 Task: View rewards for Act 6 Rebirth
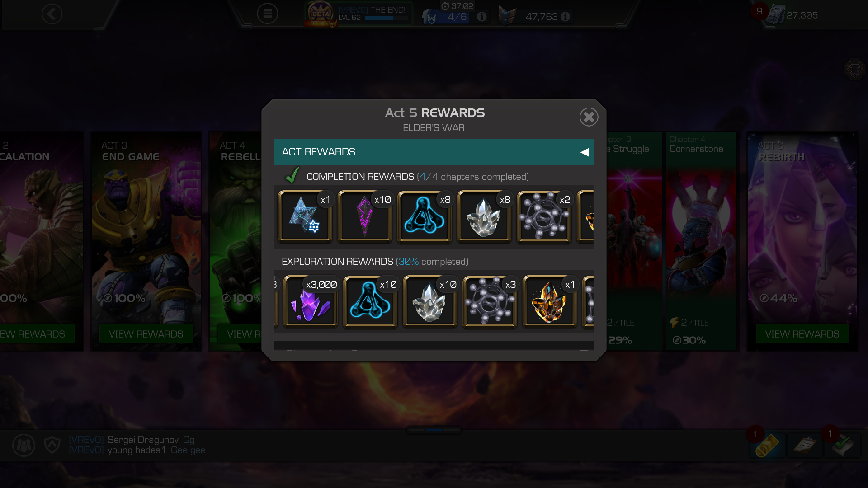(802, 333)
